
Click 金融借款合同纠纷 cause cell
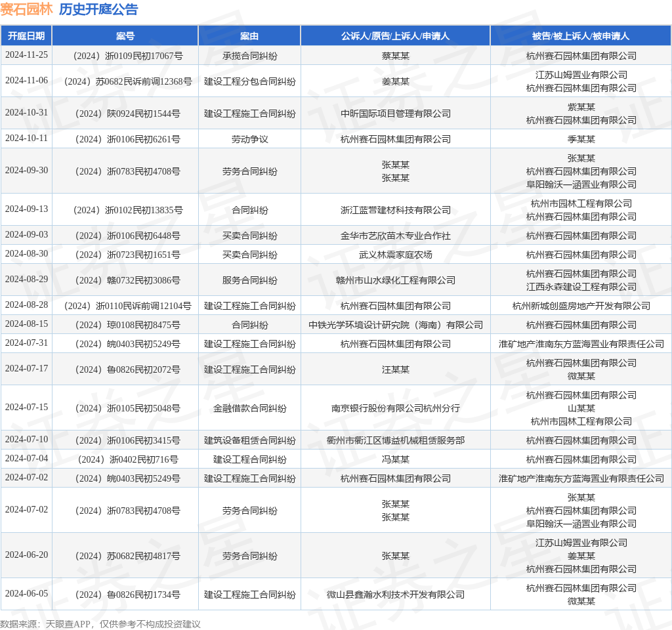[250, 408]
